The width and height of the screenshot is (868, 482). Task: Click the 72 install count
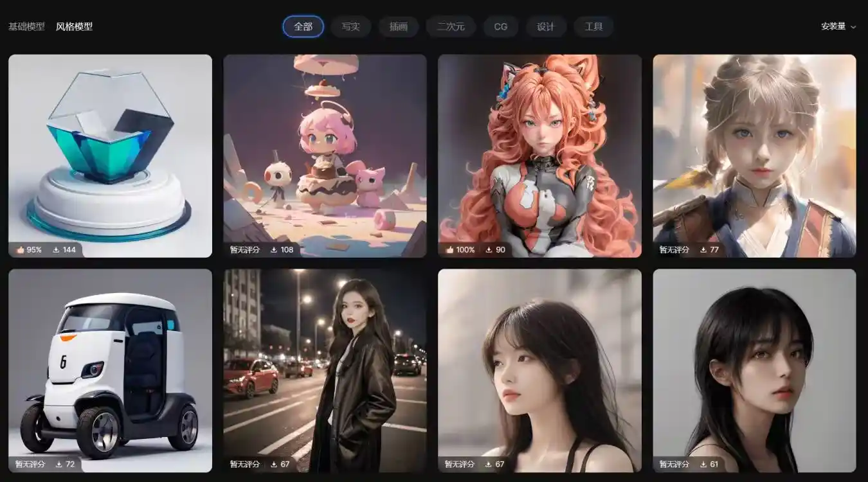click(x=70, y=464)
